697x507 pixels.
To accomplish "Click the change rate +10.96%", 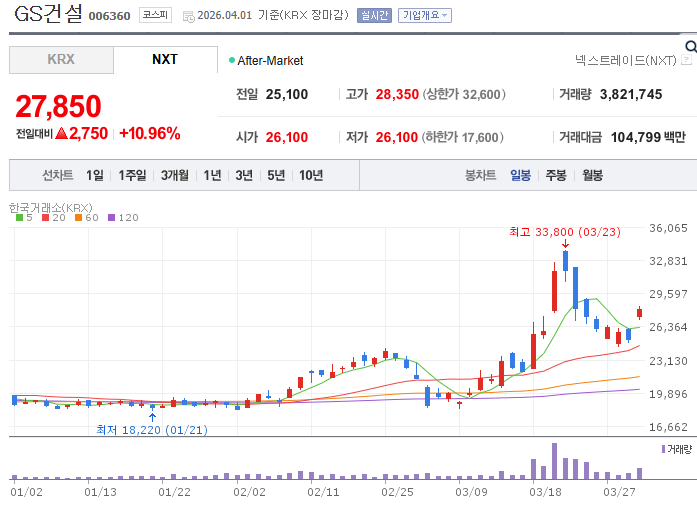I will [x=150, y=134].
